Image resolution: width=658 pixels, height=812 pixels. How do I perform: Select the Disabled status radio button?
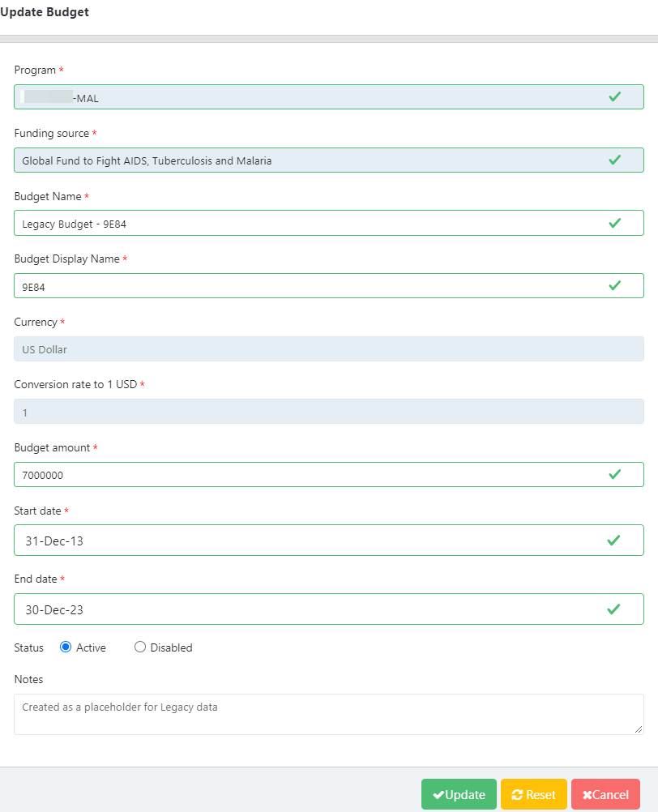139,647
